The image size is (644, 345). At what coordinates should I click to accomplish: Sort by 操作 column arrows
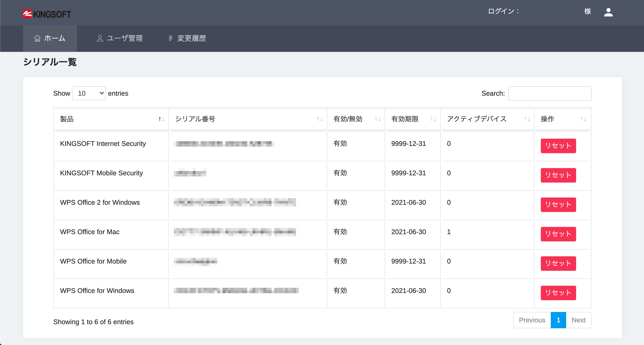pos(583,119)
